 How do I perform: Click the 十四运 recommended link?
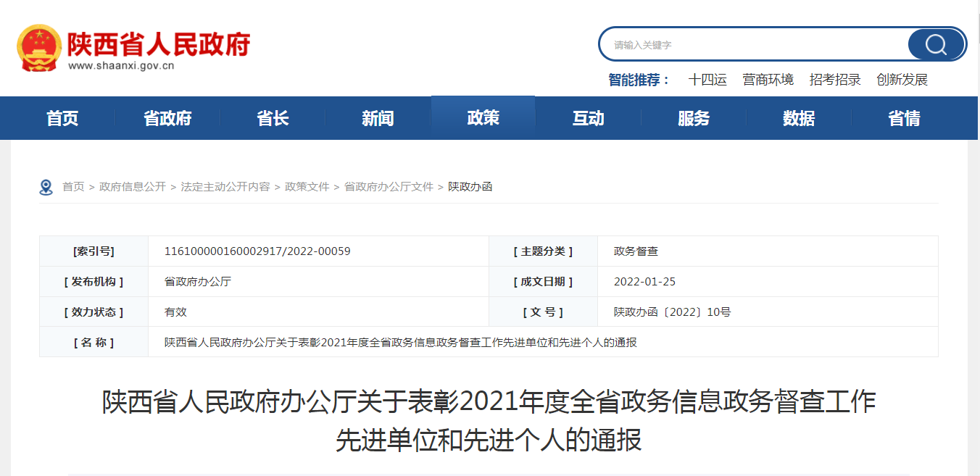[x=707, y=80]
